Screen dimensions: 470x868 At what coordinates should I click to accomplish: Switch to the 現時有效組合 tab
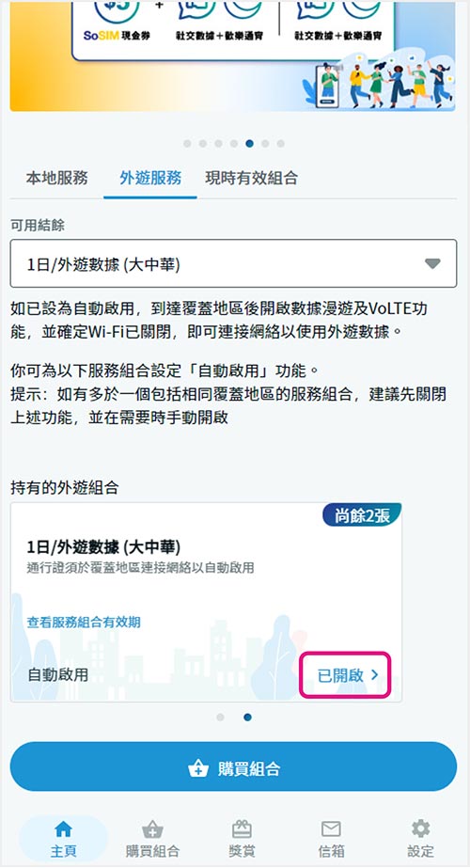click(x=252, y=178)
